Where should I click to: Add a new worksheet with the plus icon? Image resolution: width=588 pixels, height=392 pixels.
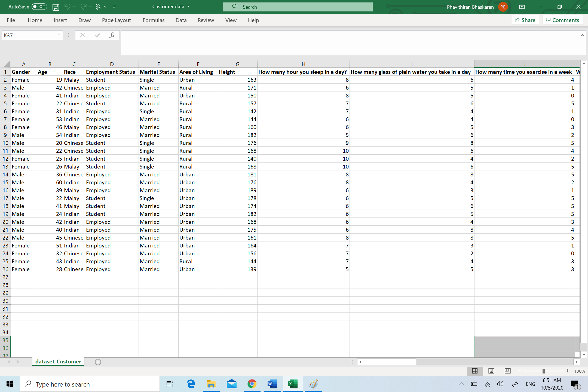98,362
